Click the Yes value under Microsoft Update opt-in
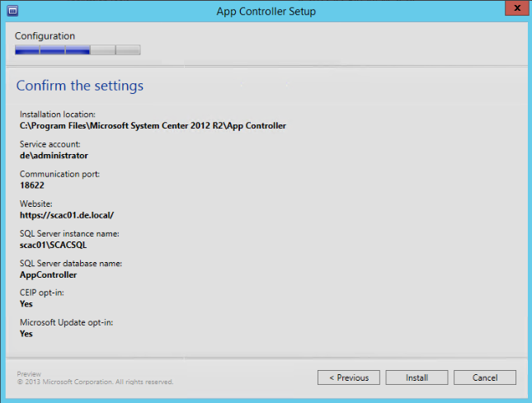This screenshot has width=532, height=403. 26,334
